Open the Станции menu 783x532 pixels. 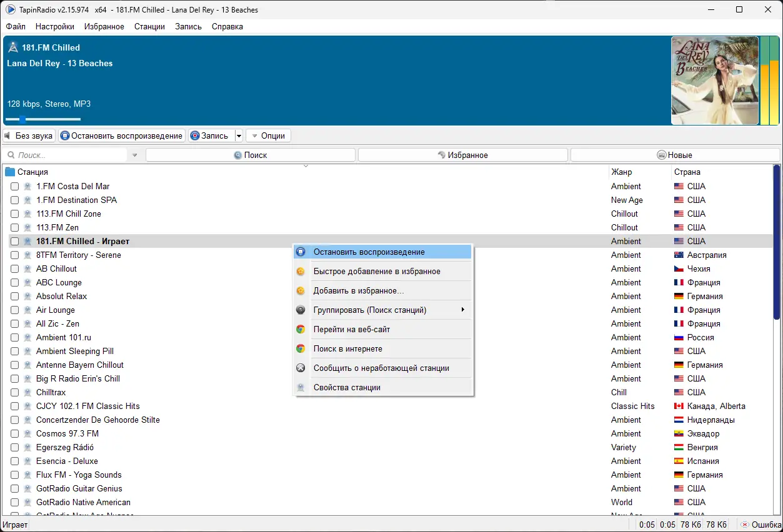[149, 26]
